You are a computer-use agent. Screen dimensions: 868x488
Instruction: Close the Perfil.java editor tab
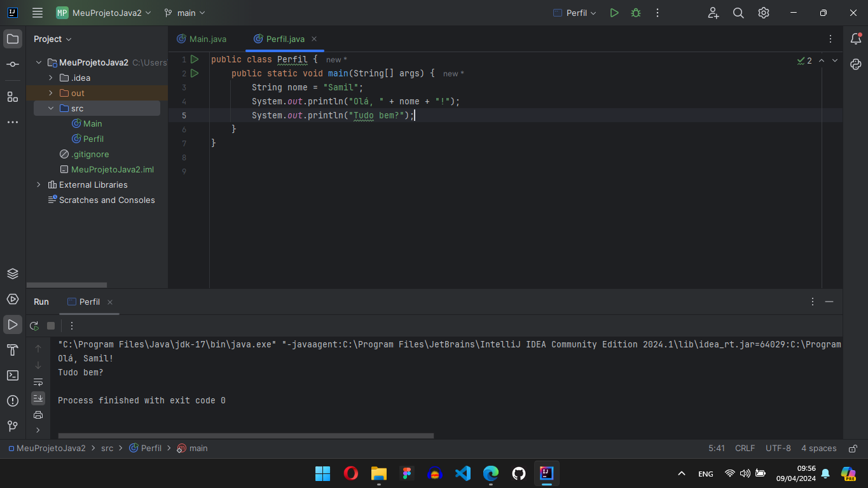point(314,39)
